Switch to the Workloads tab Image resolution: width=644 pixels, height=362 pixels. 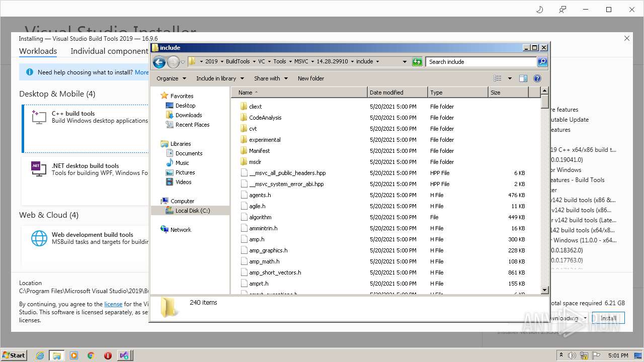point(38,51)
